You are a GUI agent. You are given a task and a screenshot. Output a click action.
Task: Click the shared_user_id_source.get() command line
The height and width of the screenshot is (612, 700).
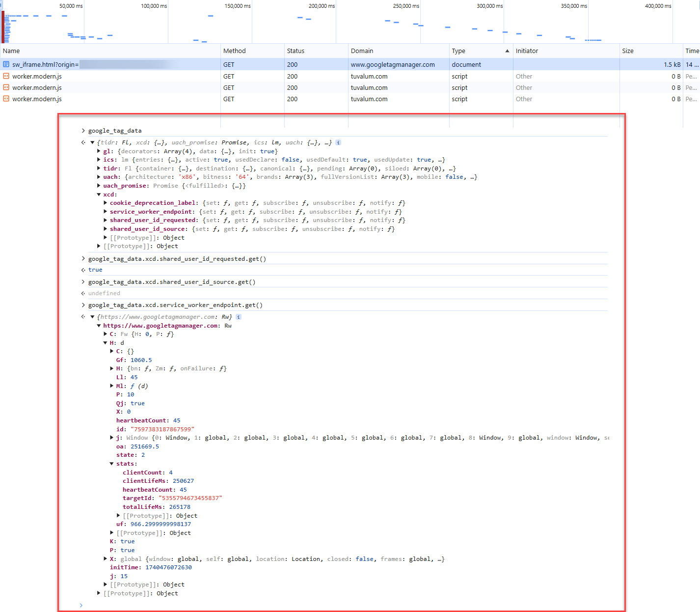(x=172, y=282)
